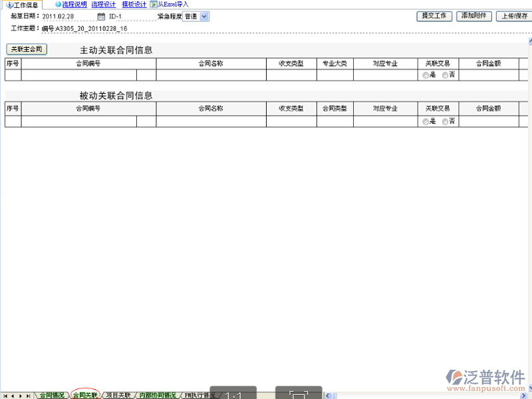Screen dimensions: 532x399
Task: Select 否 for 关联交易 in 主动关联 table
Action: click(445, 76)
